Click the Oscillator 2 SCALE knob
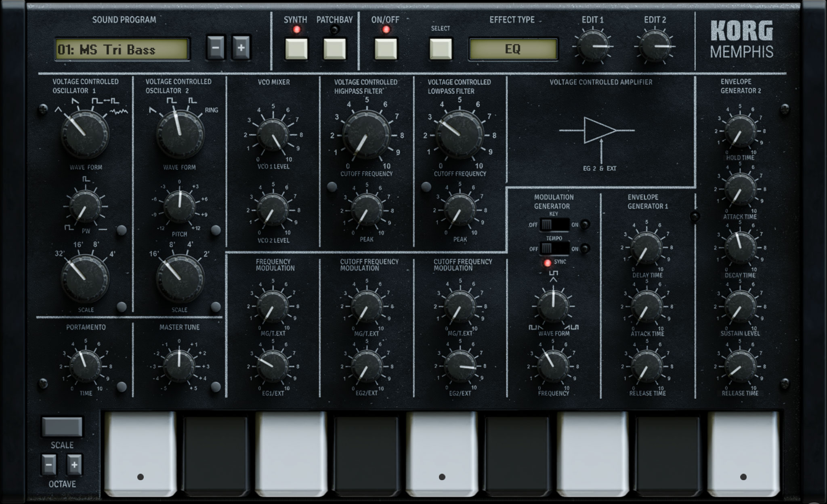 point(180,278)
